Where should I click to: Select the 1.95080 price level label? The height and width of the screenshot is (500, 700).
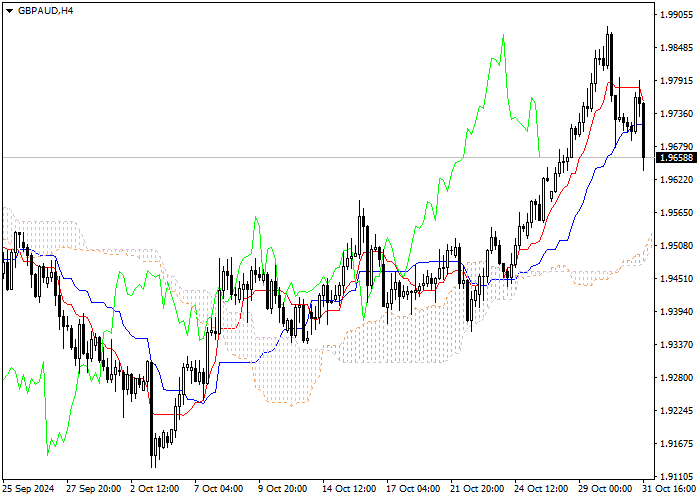pyautogui.click(x=677, y=246)
